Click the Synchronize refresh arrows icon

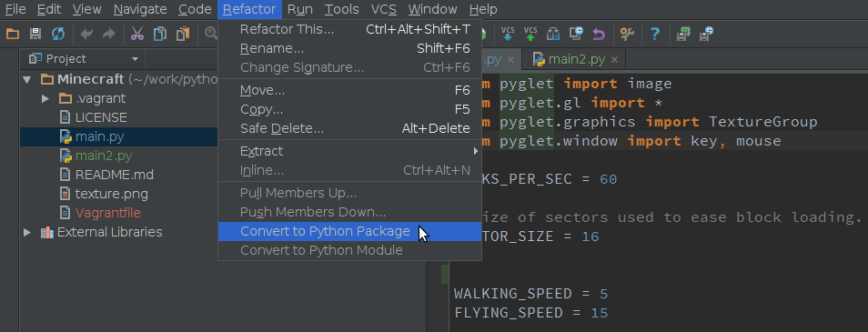tap(58, 35)
